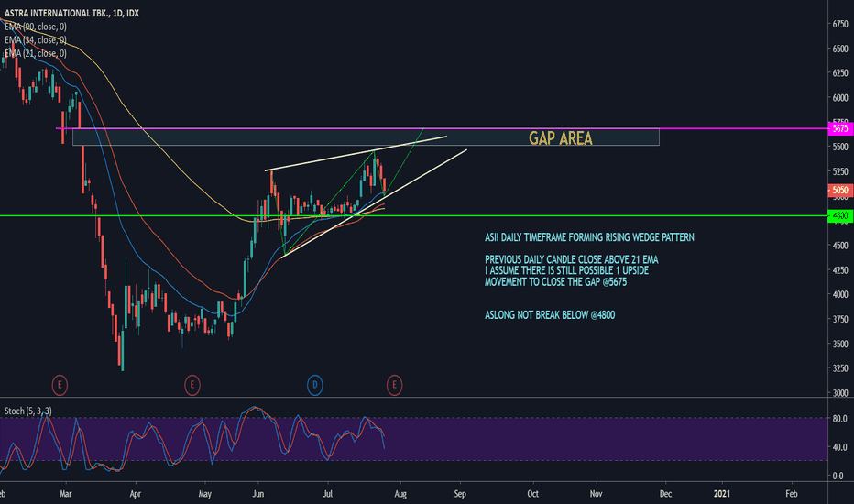Click the Sep label on time axis
854x504 pixels.
click(x=460, y=494)
